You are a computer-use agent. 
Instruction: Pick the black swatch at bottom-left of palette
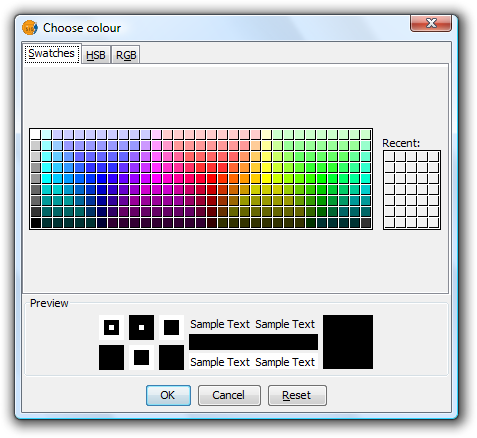(x=35, y=223)
